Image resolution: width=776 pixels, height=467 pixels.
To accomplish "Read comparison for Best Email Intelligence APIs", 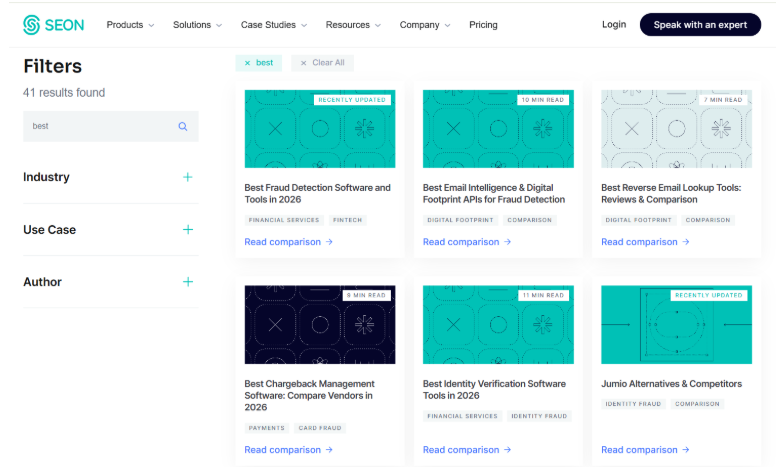I will coord(467,242).
